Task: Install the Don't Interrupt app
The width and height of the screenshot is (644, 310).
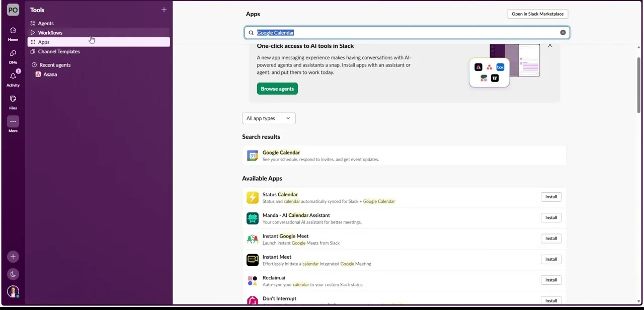Action: tap(551, 300)
